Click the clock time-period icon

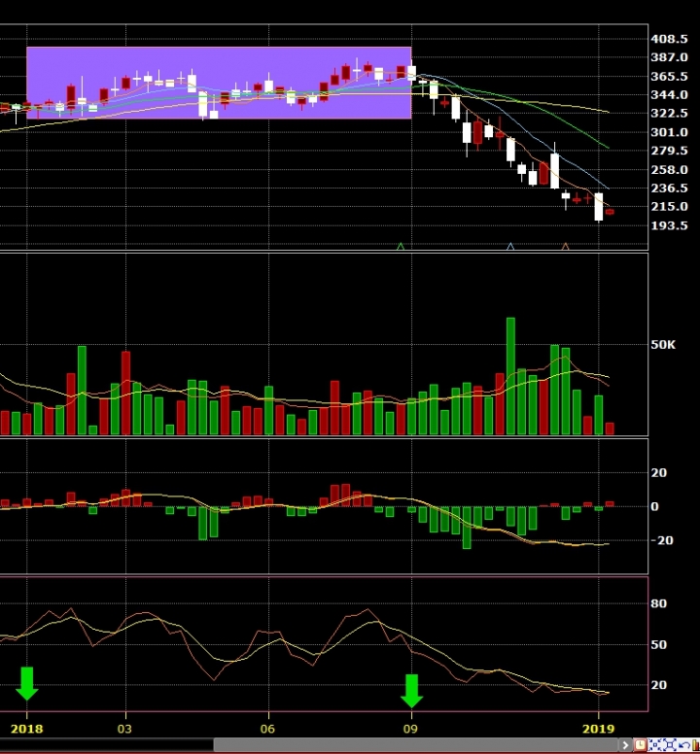[x=640, y=745]
